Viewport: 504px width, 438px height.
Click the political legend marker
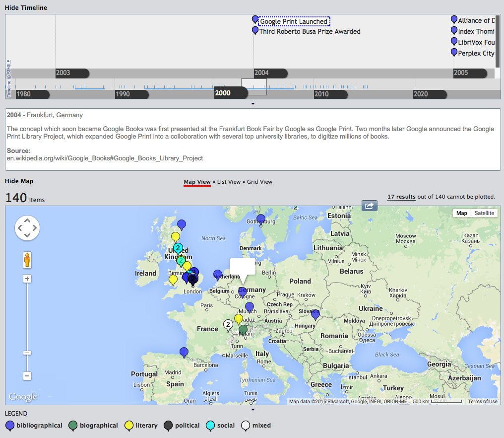(168, 426)
